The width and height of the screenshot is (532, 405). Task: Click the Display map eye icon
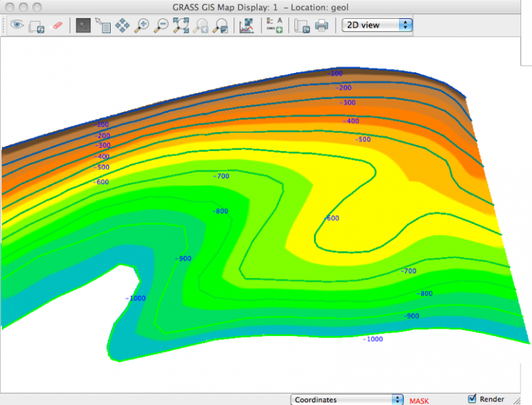16,26
